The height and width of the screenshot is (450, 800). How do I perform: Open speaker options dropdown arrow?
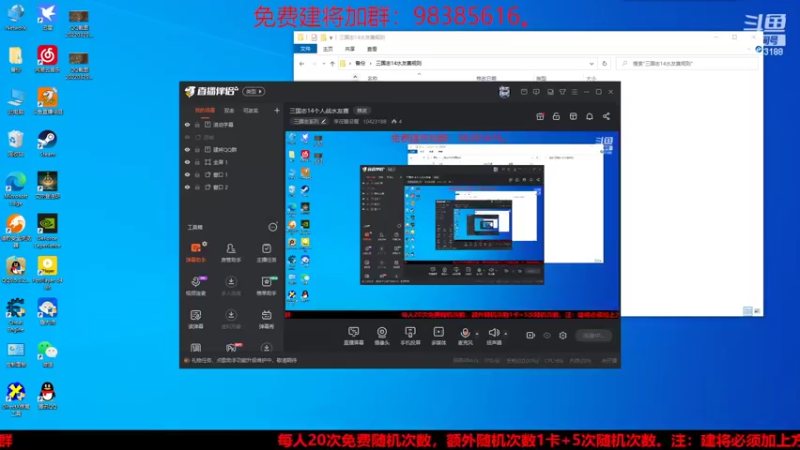pos(506,334)
